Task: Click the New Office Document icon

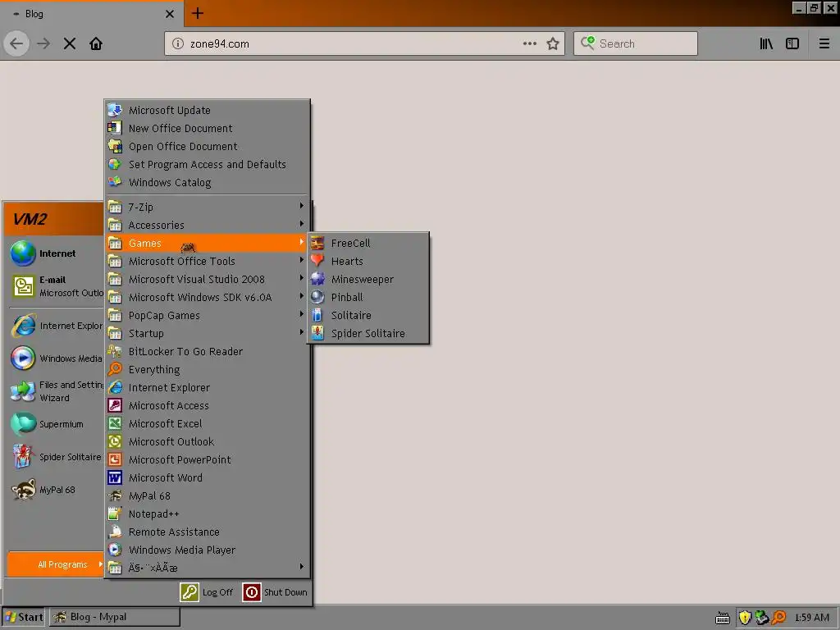Action: [x=115, y=129]
